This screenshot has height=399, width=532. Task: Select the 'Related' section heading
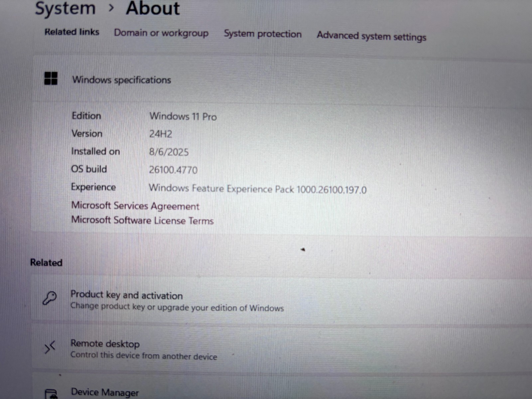click(x=46, y=263)
